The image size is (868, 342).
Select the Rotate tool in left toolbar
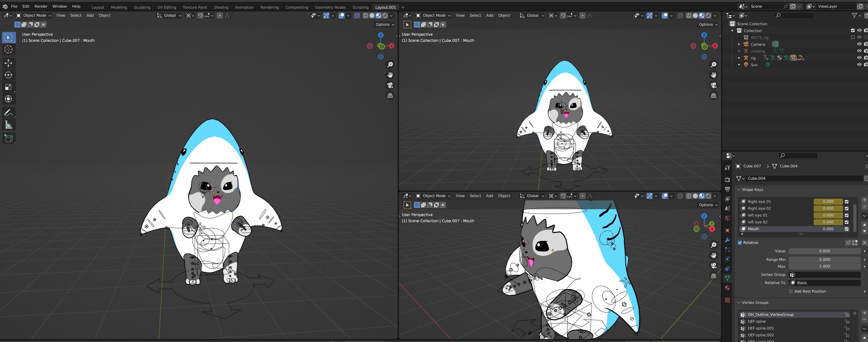pyautogui.click(x=8, y=75)
